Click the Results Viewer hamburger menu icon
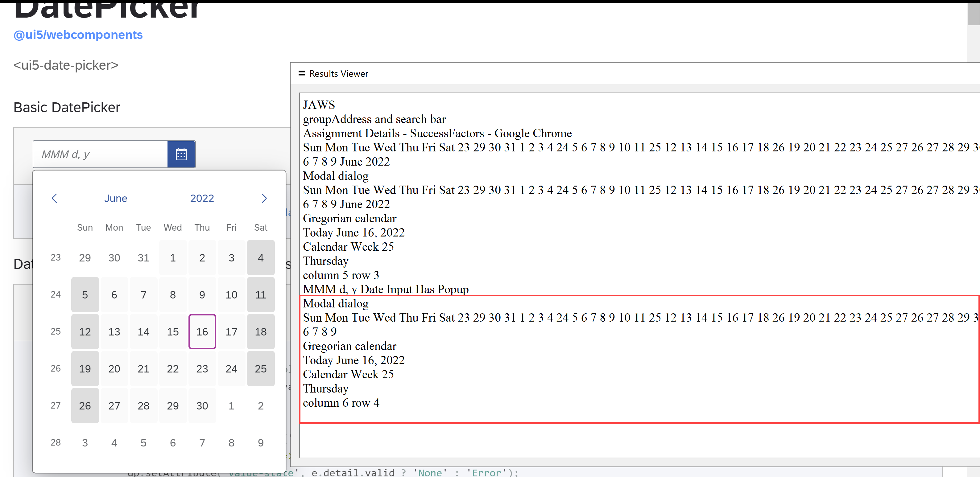 point(301,73)
